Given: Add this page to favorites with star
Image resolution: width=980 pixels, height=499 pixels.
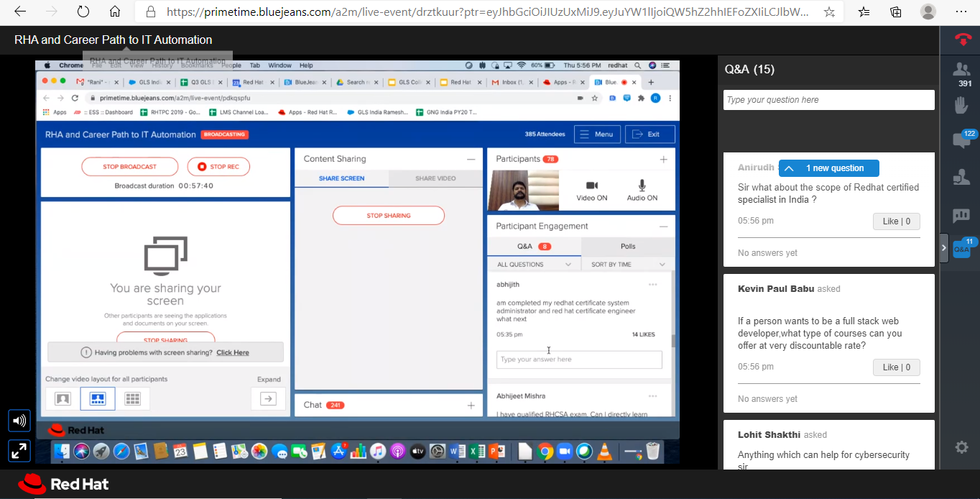Looking at the screenshot, I should [829, 12].
